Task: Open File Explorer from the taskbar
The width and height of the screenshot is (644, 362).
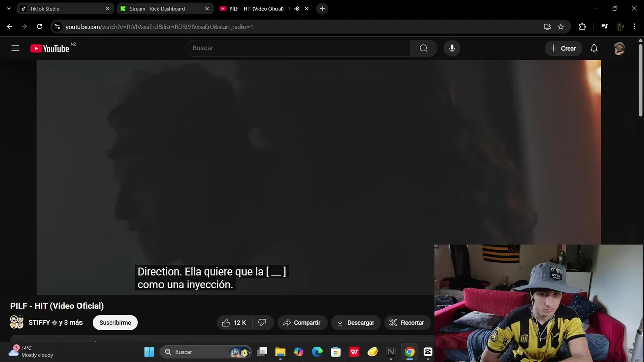Action: [280, 352]
